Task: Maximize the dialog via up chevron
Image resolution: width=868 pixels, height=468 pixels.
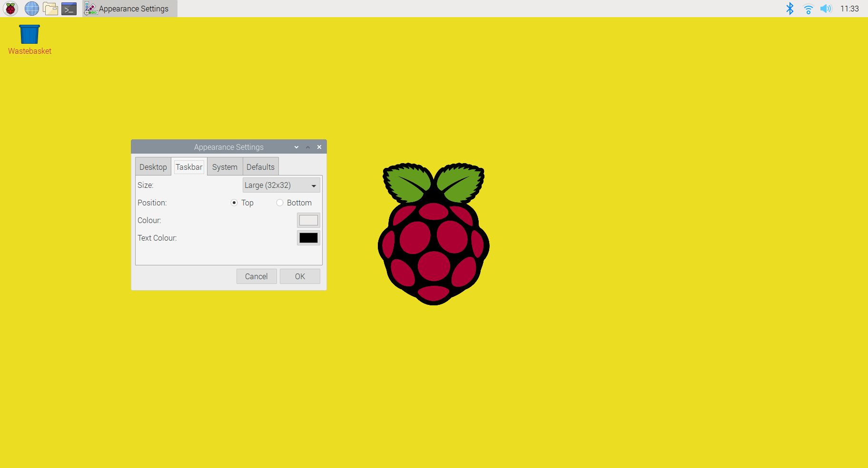Action: click(x=308, y=147)
